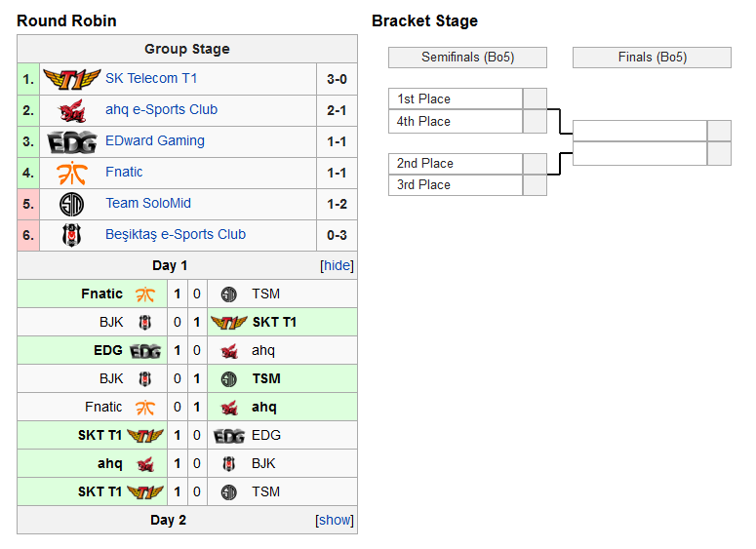Open the EDward Gaming team link
The height and width of the screenshot is (549, 756).
pos(155,140)
